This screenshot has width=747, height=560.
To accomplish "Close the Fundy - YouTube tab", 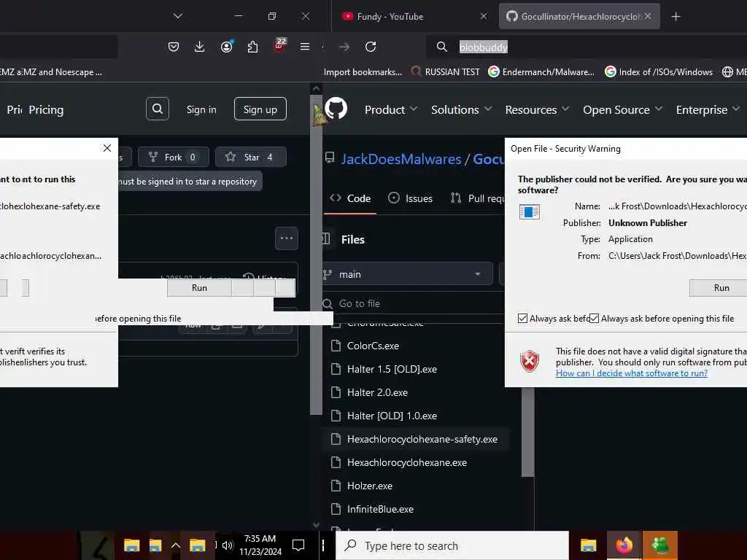I will click(x=484, y=16).
